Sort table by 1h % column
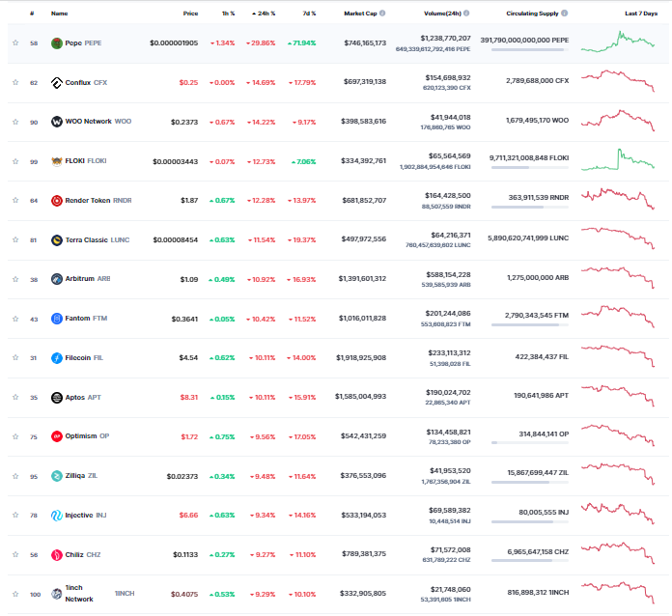 pyautogui.click(x=228, y=14)
